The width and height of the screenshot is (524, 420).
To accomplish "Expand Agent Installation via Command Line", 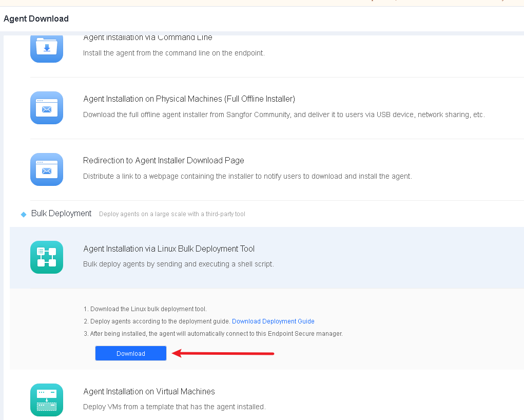I will pos(147,38).
